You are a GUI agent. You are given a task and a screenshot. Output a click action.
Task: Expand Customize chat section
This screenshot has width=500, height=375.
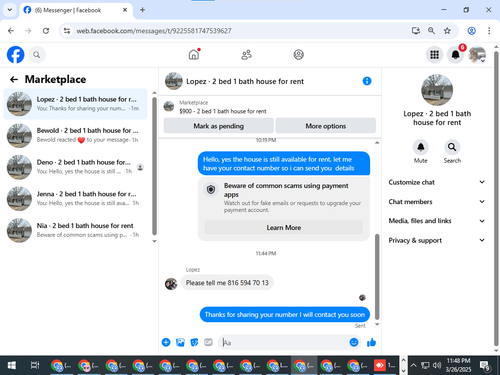pos(437,182)
